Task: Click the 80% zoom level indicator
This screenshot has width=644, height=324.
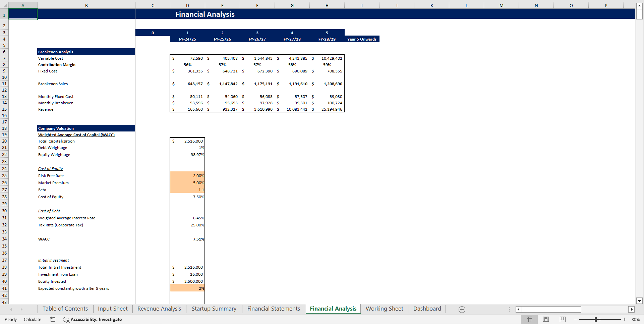Action: [x=635, y=319]
